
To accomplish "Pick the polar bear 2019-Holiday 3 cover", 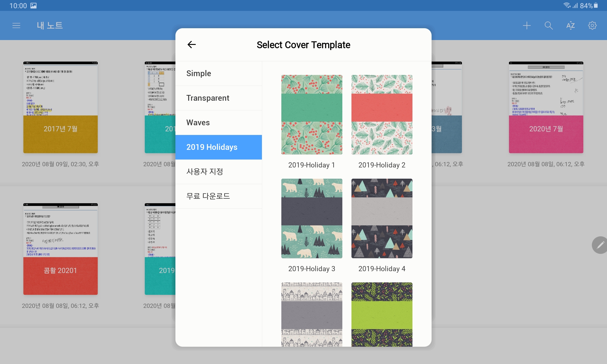I will tap(312, 218).
